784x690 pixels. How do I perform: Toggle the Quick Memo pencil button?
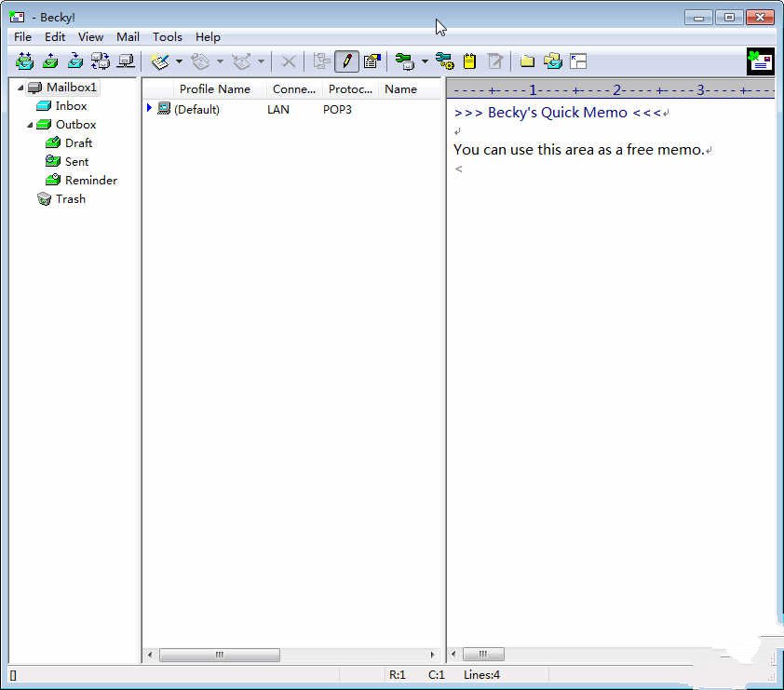[x=346, y=61]
